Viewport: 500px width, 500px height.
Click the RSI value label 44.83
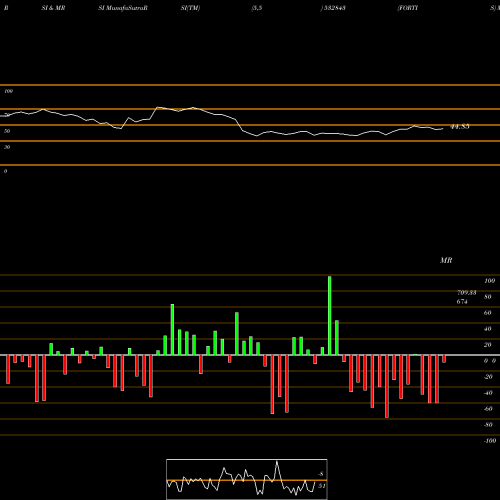(x=460, y=127)
